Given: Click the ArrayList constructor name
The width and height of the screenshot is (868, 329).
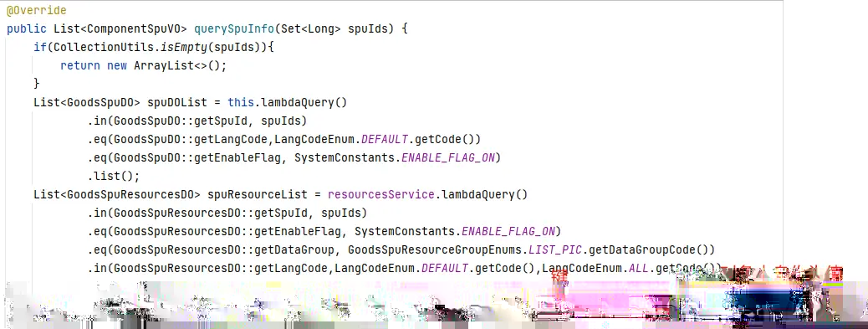Looking at the screenshot, I should pos(164,65).
